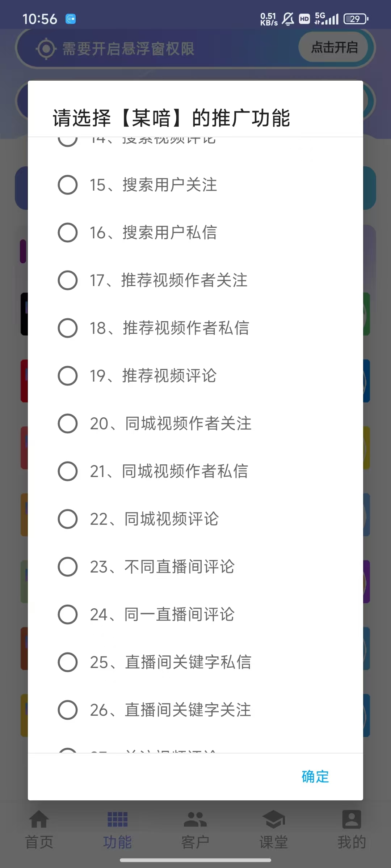Tap the floating window permission target icon
The height and width of the screenshot is (868, 391).
46,49
